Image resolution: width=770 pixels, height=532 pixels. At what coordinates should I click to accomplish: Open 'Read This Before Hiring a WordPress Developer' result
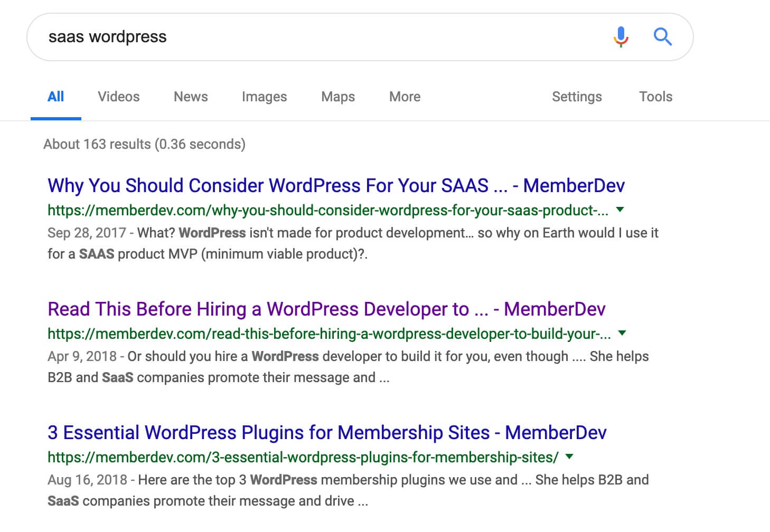point(326,309)
